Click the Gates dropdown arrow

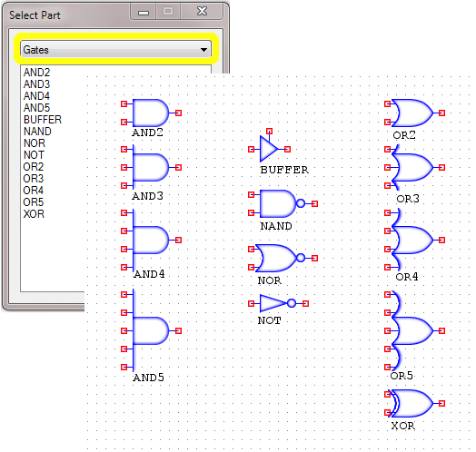pos(204,50)
